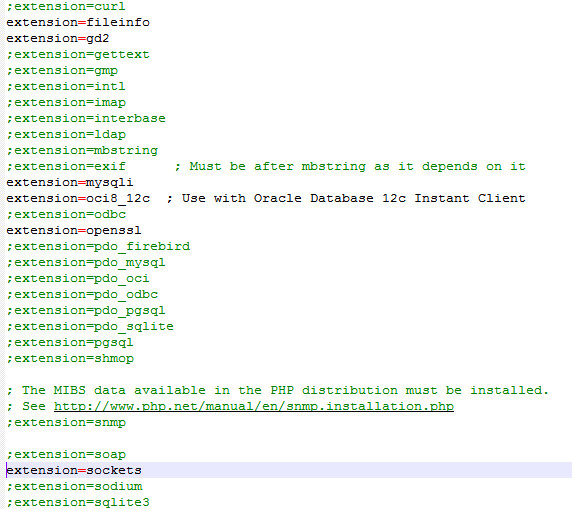The image size is (572, 509).
Task: Place cursor on ;extension=ldap line
Action: (66, 135)
